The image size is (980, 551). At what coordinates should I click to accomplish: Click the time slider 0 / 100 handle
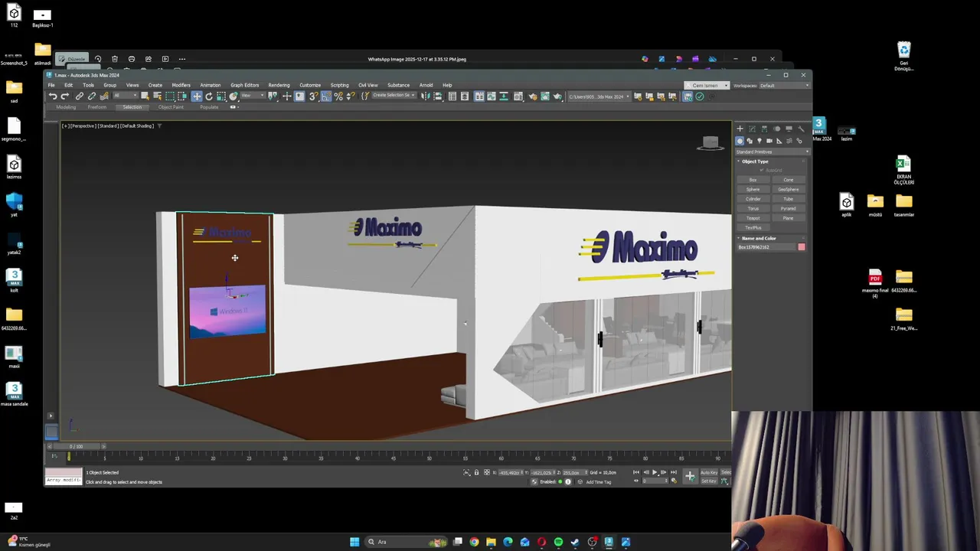[77, 446]
